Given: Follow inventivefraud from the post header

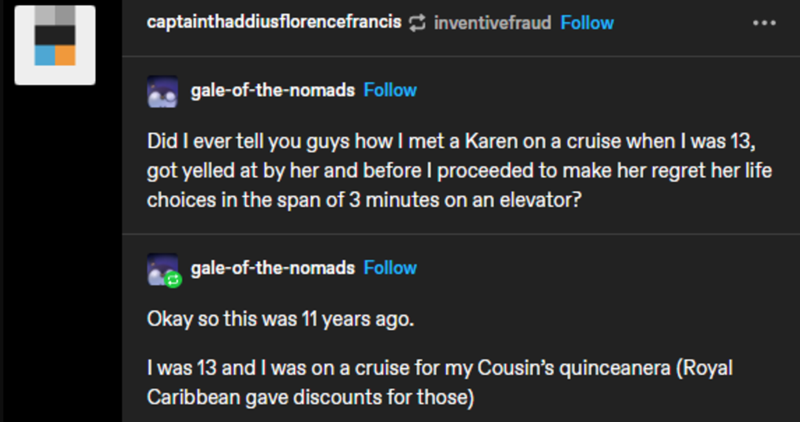Looking at the screenshot, I should pos(588,23).
